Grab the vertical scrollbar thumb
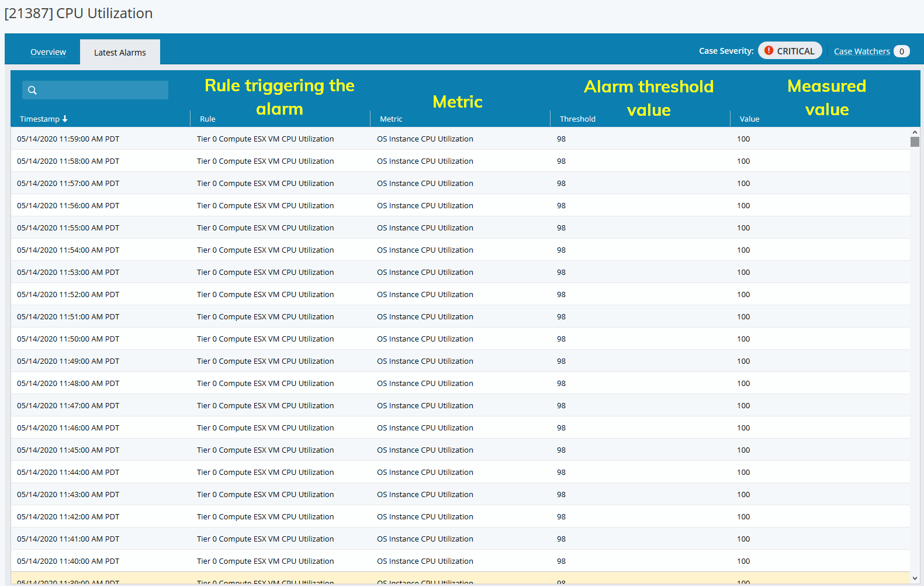The width and height of the screenshot is (924, 586). coord(915,142)
